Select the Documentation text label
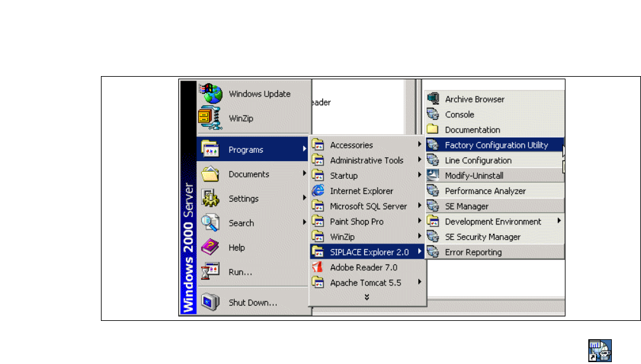This screenshot has width=641, height=364. click(x=473, y=130)
